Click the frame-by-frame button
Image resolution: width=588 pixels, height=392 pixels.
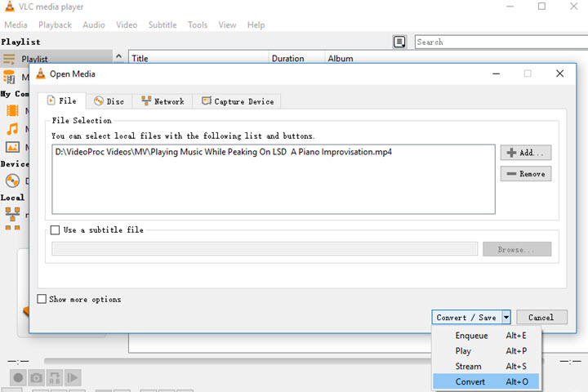click(73, 378)
